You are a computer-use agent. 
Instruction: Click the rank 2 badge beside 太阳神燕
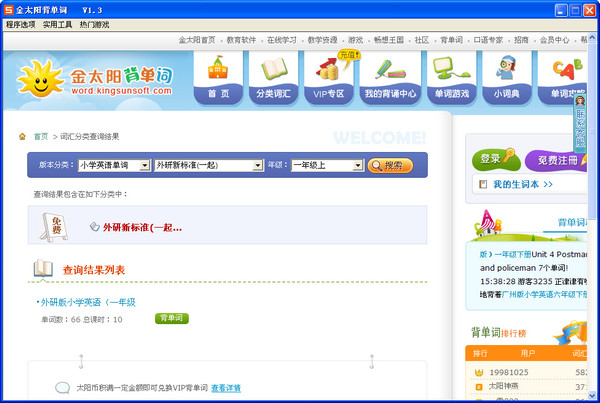(479, 387)
